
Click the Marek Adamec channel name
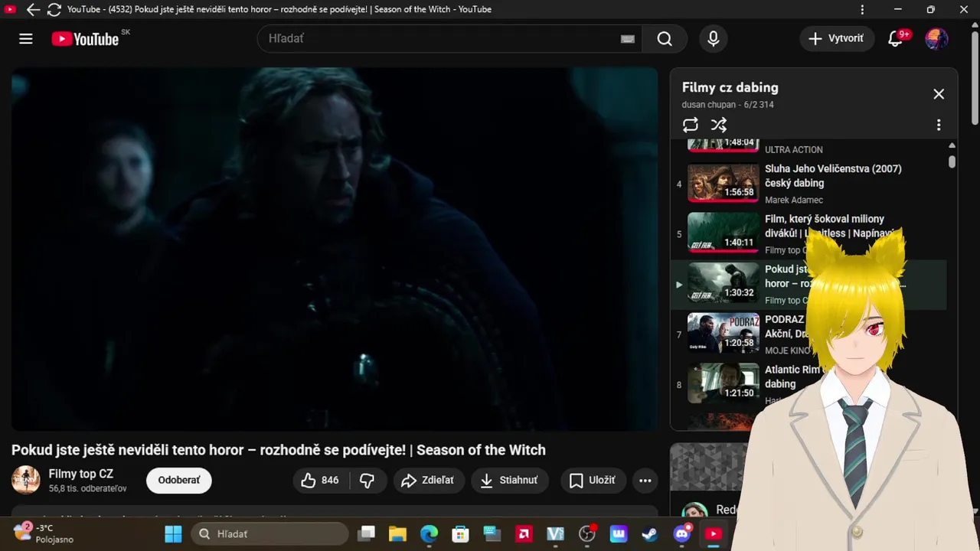(x=794, y=200)
